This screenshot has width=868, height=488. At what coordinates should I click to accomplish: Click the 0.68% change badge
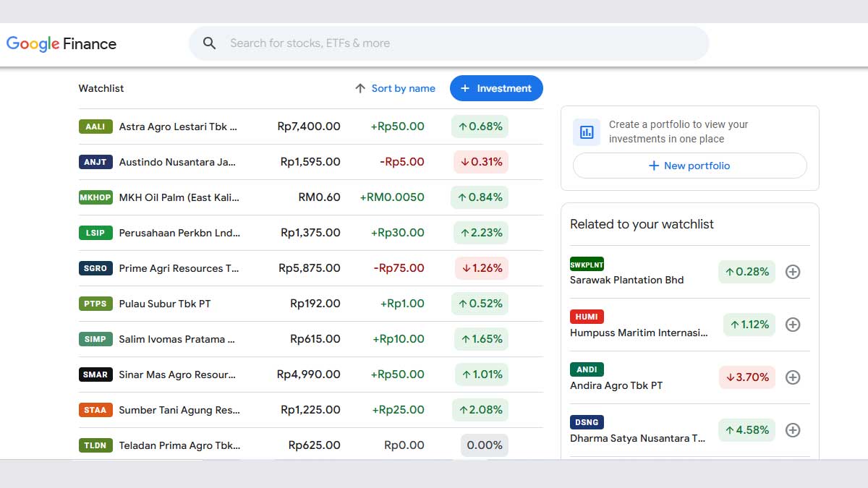point(480,127)
